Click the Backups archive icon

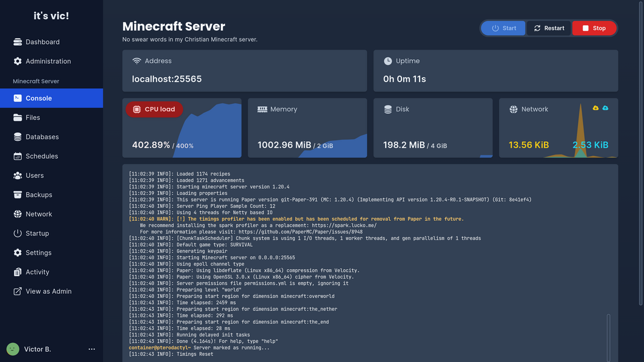point(18,195)
